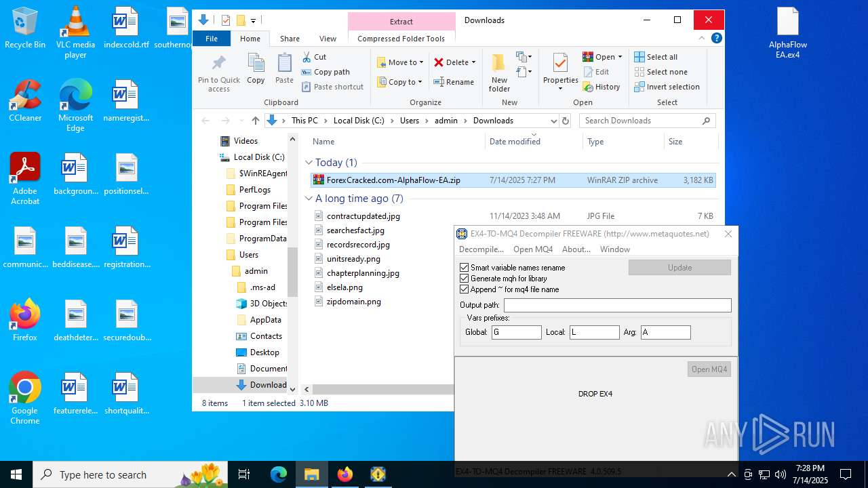Select ForexCracked.com-AlphaFlow-EA.zip file
Screen dimensions: 868x488
click(x=513, y=180)
